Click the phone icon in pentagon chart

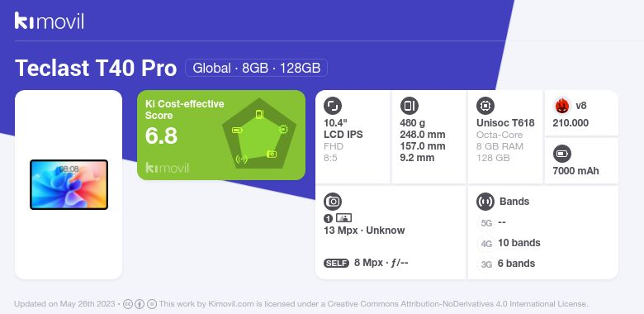coord(259,114)
